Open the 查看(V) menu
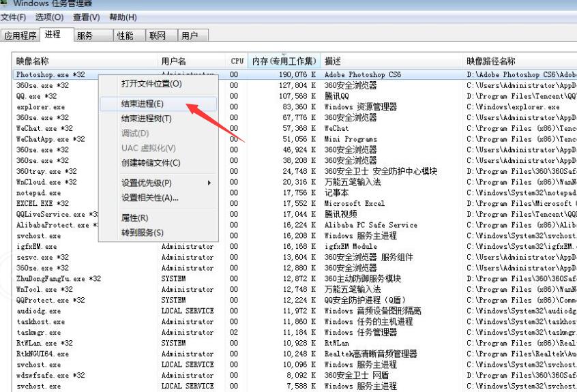The width and height of the screenshot is (577, 392). coord(87,17)
